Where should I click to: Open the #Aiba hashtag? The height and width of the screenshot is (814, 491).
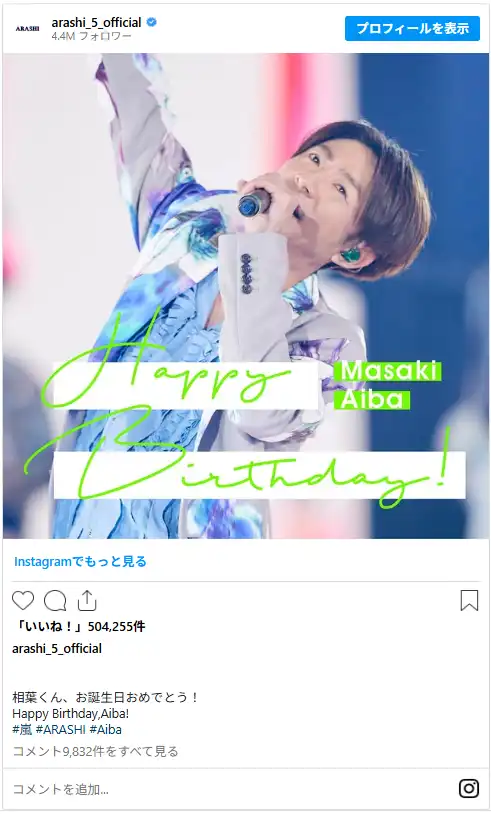click(x=105, y=729)
